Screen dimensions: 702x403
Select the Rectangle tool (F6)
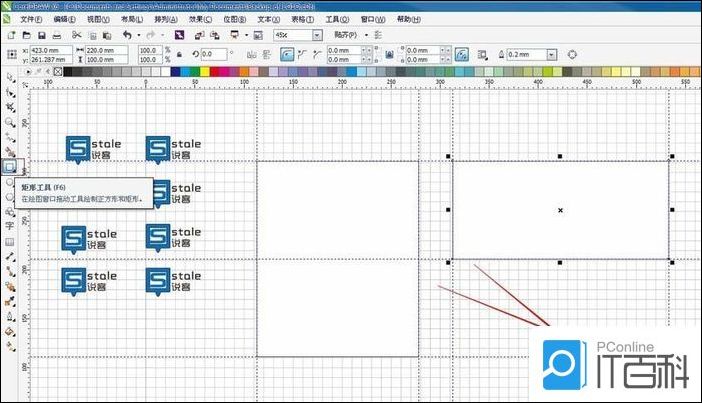pos(9,167)
